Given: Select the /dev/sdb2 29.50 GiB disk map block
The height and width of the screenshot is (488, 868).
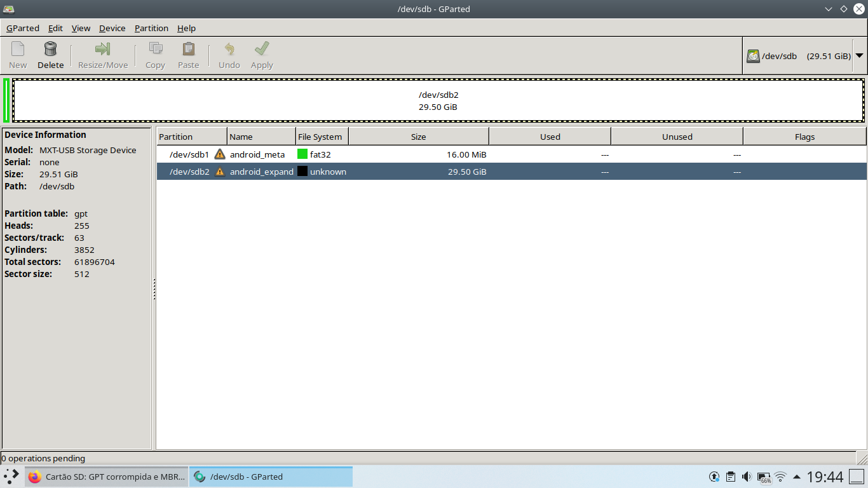Looking at the screenshot, I should tap(438, 100).
